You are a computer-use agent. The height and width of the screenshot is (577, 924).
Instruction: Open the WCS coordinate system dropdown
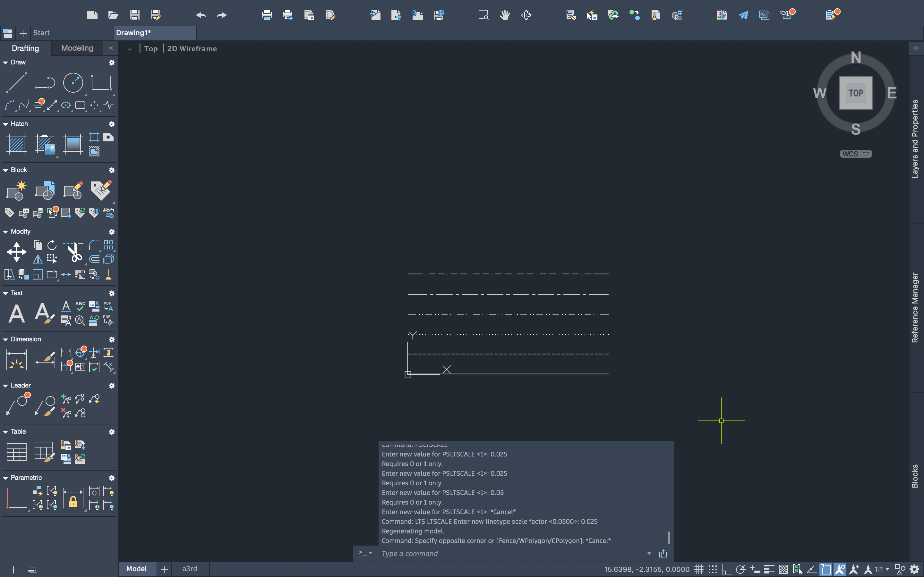(x=855, y=154)
